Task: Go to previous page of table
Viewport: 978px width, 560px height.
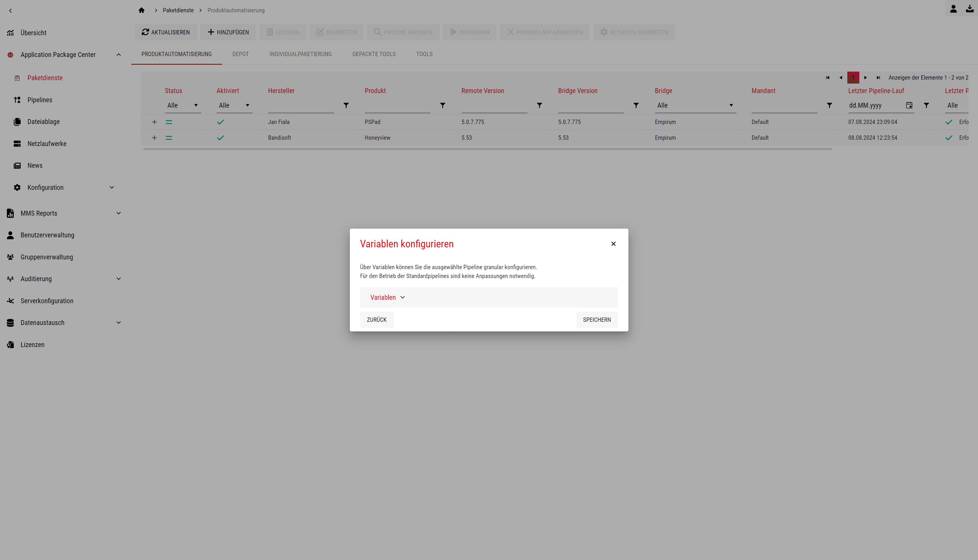Action: pos(840,78)
